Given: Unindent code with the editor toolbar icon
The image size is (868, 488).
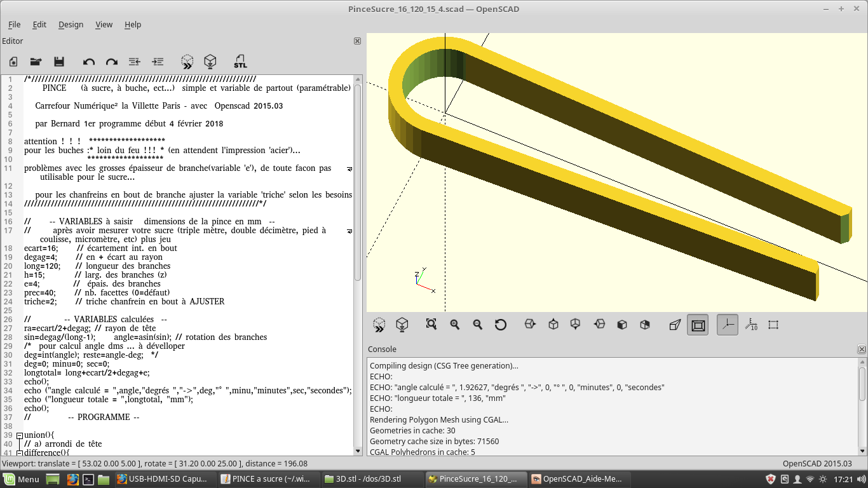Looking at the screenshot, I should 134,62.
